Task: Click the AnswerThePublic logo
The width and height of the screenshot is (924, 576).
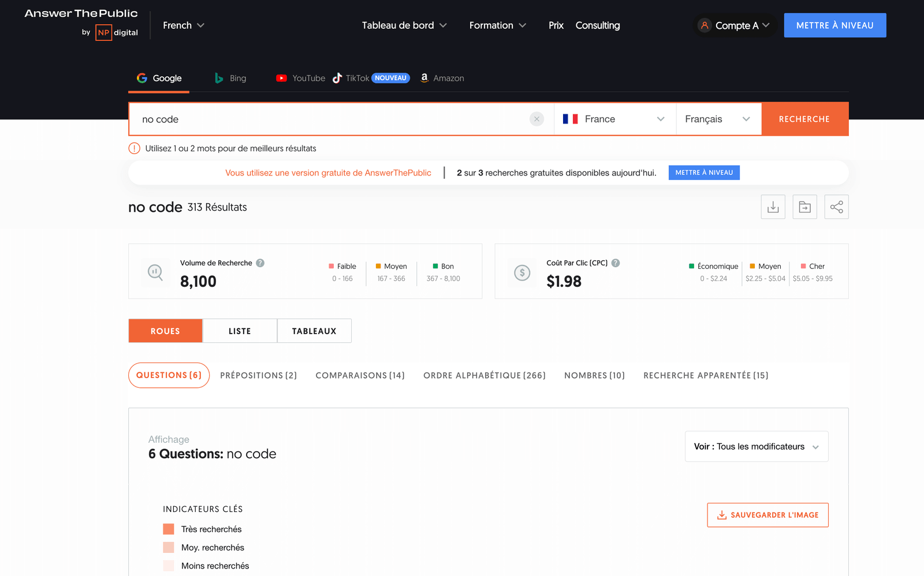Action: (x=81, y=13)
